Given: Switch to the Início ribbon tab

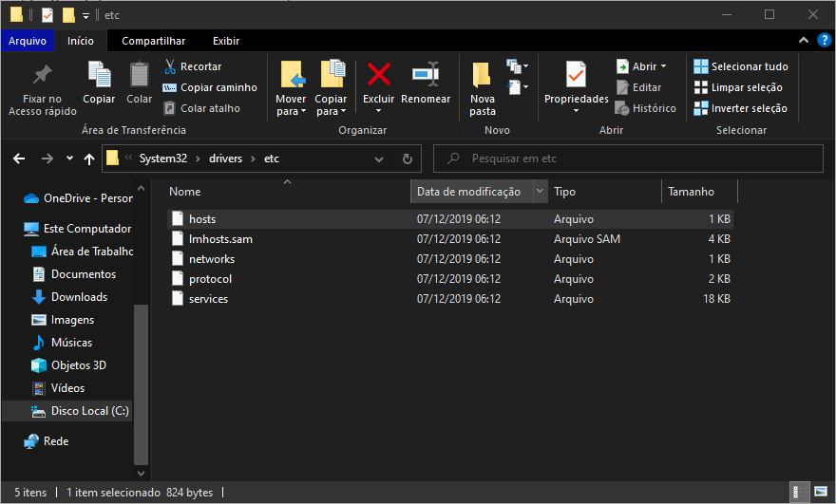Looking at the screenshot, I should coord(81,41).
